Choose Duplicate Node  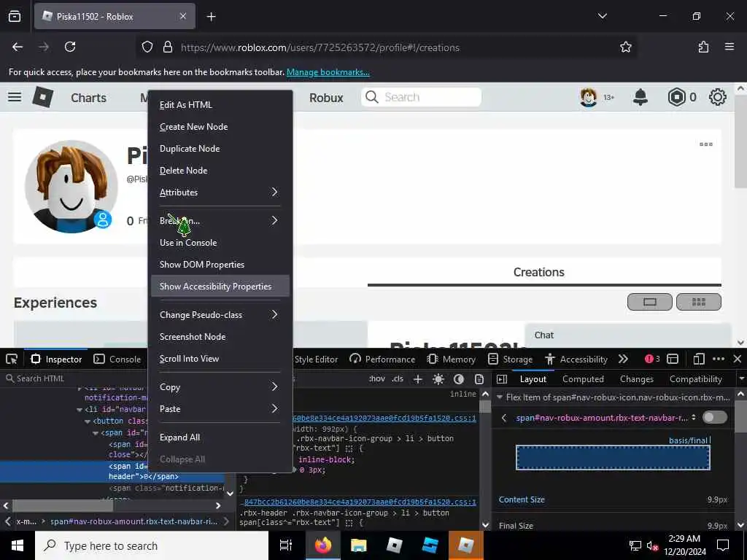coord(220,149)
